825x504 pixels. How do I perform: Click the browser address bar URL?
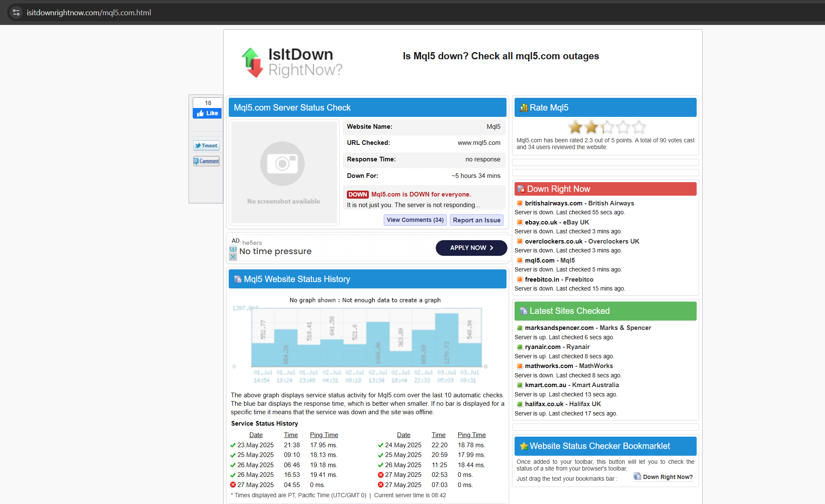pos(89,12)
